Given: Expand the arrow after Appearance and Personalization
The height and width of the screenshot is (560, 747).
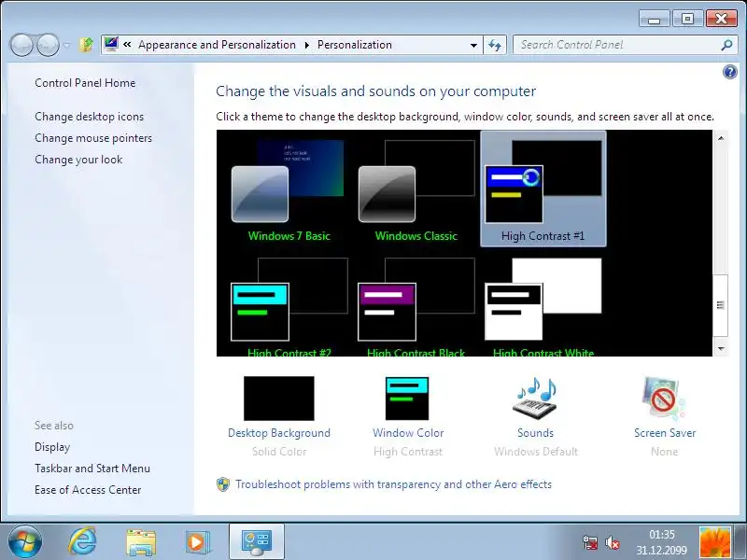Looking at the screenshot, I should pos(307,45).
